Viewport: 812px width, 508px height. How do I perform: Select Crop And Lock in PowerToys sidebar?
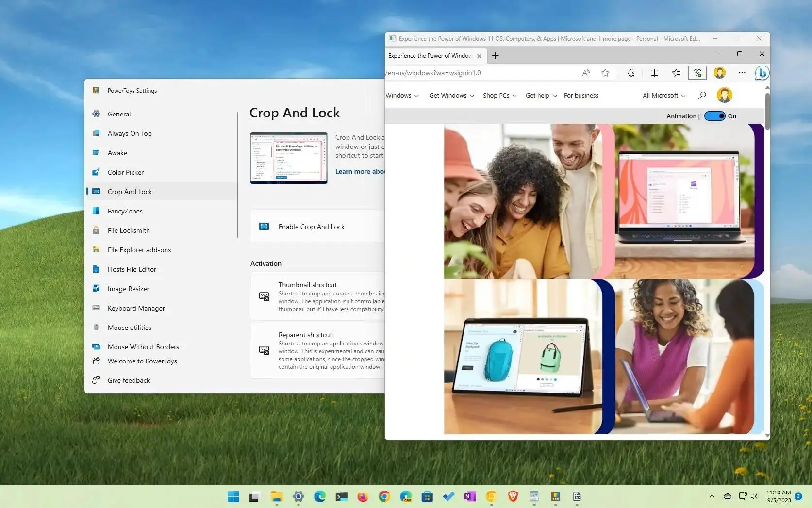(162, 192)
